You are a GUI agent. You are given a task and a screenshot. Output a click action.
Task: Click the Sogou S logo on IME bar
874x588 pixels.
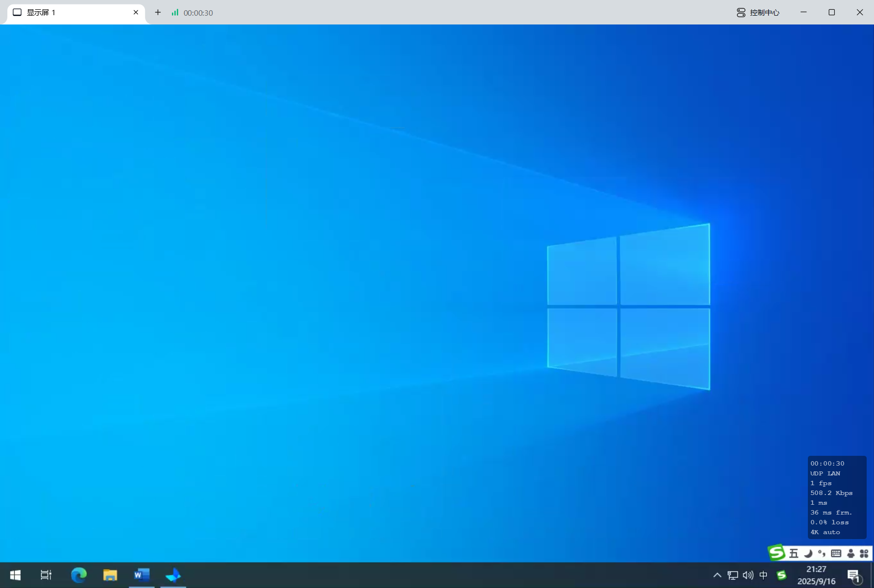(x=777, y=553)
